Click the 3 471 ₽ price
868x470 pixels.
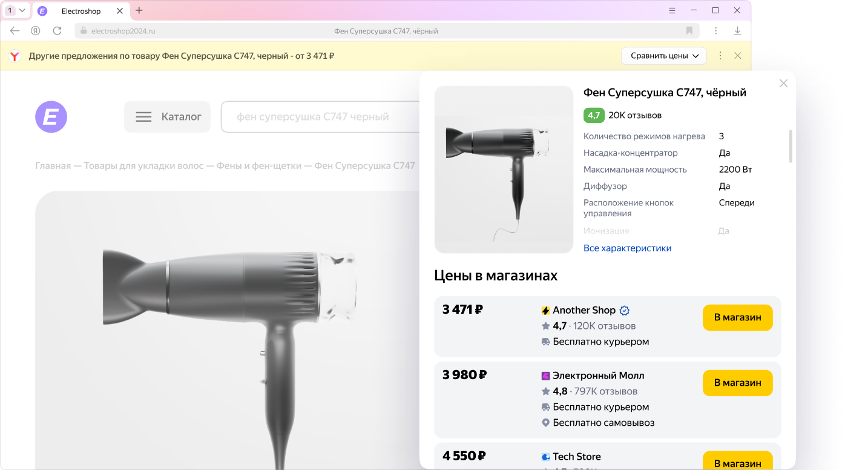tap(462, 309)
